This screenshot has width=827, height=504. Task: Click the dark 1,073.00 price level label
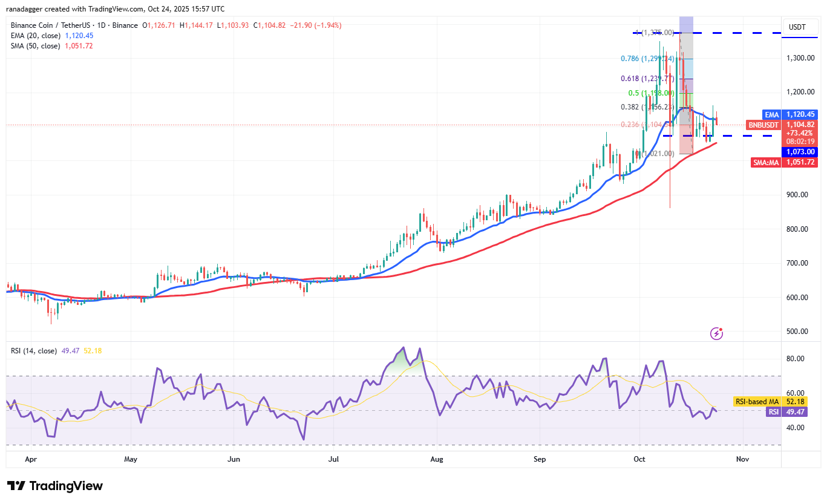(x=799, y=152)
